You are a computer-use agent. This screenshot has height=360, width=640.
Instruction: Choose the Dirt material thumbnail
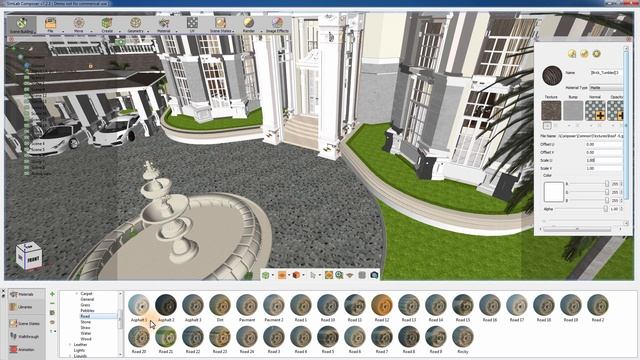(220, 305)
